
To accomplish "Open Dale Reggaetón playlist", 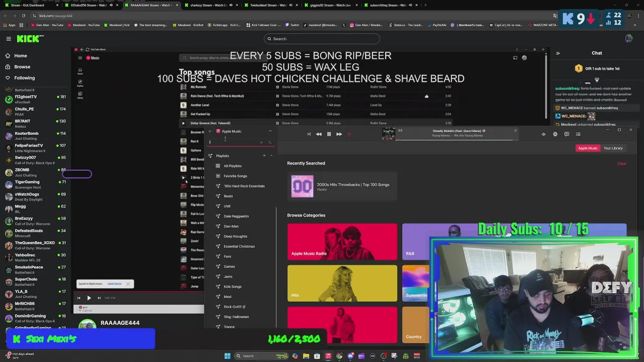I will pyautogui.click(x=236, y=216).
